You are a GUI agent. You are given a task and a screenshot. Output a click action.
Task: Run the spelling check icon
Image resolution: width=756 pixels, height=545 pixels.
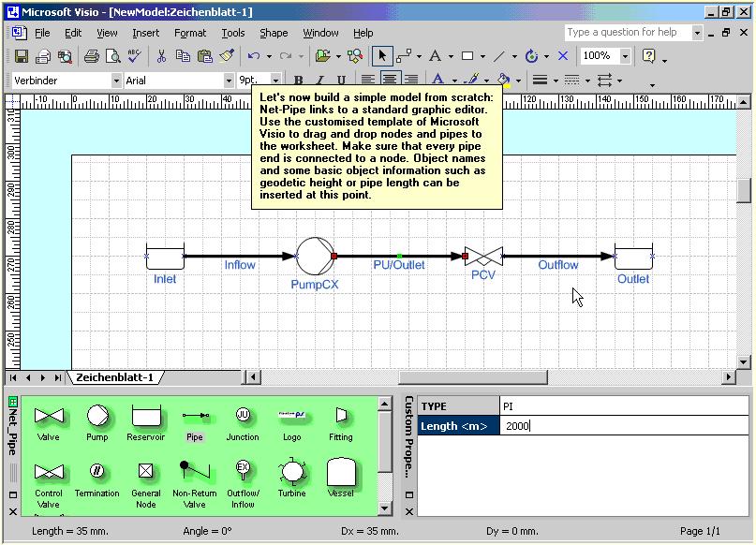[135, 56]
